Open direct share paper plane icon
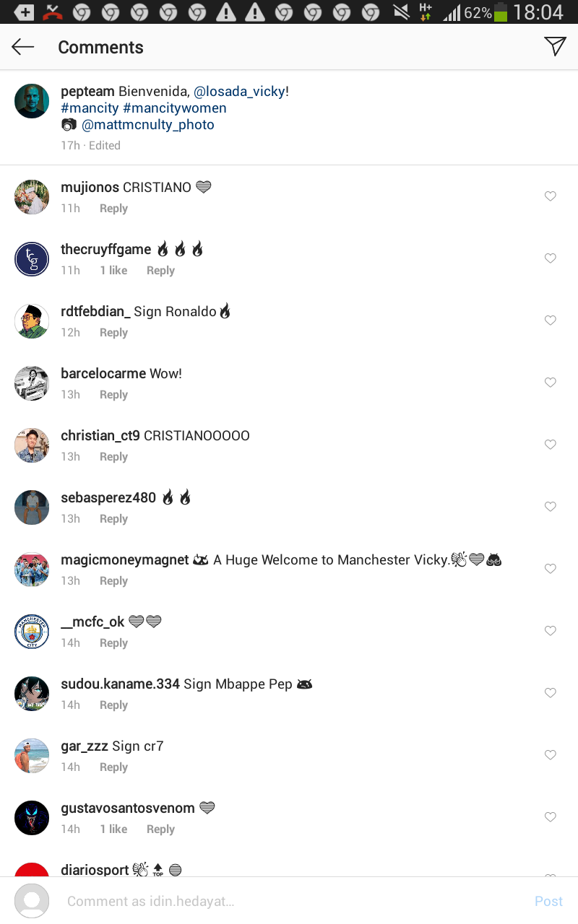 click(x=555, y=46)
